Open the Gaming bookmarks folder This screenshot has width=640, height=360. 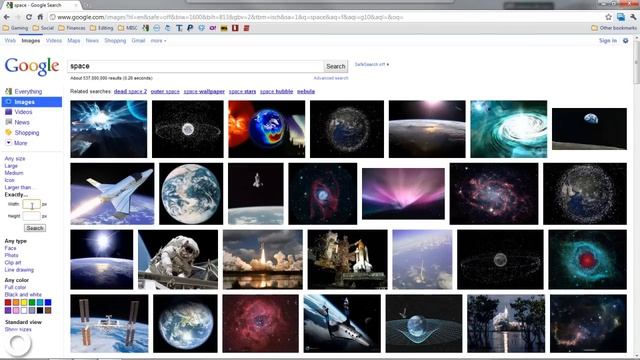(16, 28)
